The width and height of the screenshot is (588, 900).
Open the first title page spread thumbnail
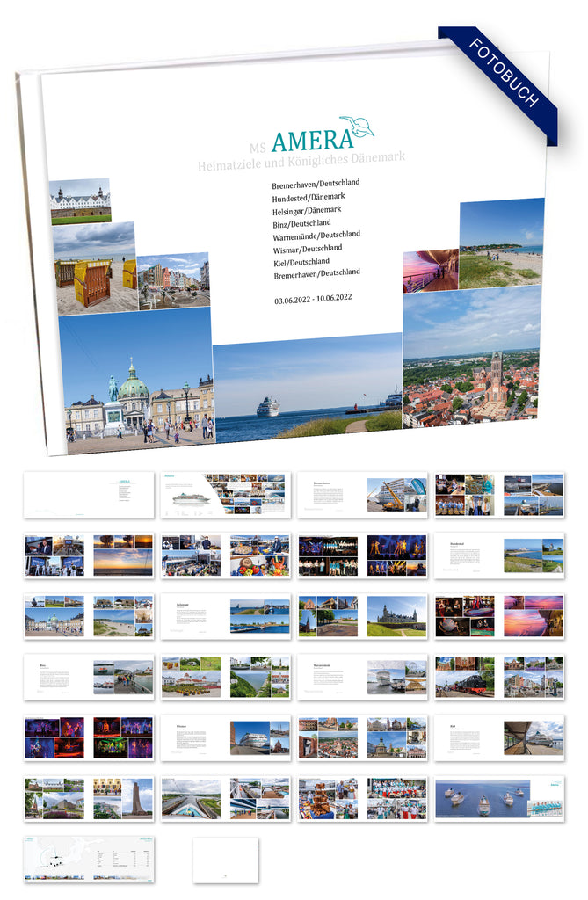coord(89,495)
